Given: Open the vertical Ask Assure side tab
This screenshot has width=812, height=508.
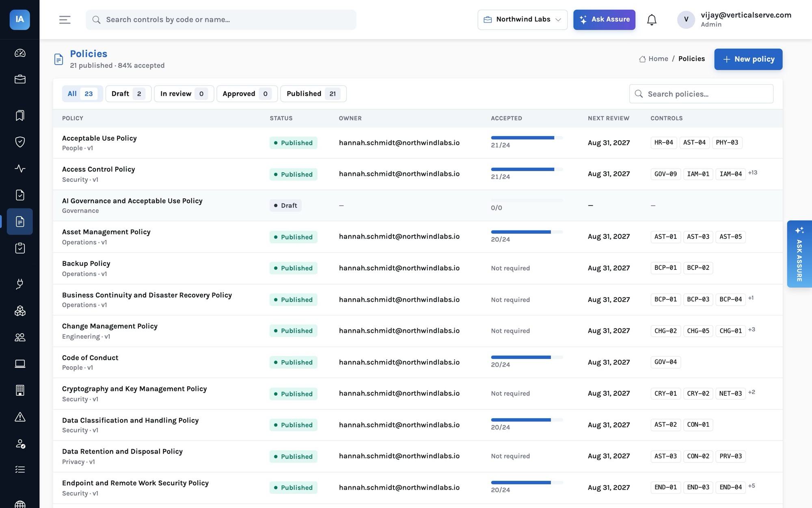Looking at the screenshot, I should coord(799,254).
